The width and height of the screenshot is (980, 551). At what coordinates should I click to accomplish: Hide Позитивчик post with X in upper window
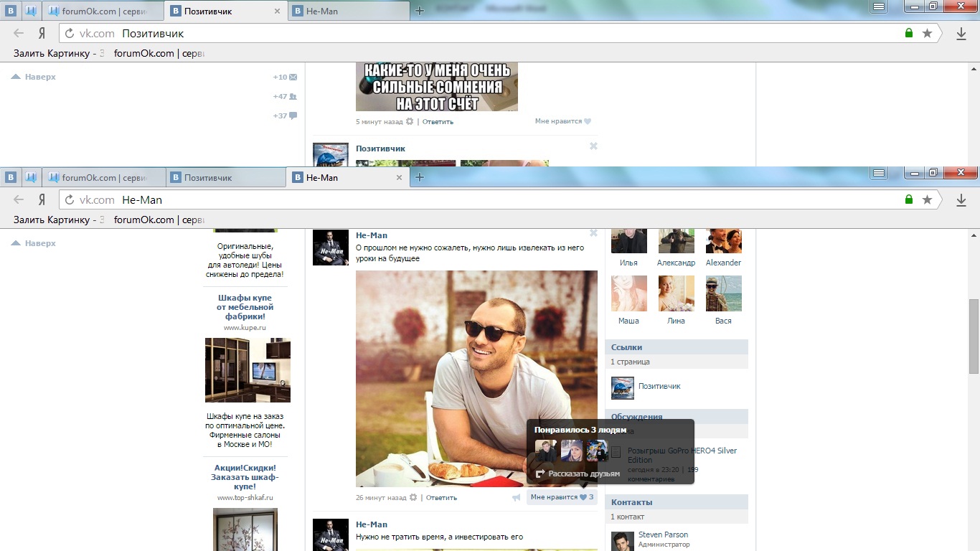(x=593, y=146)
